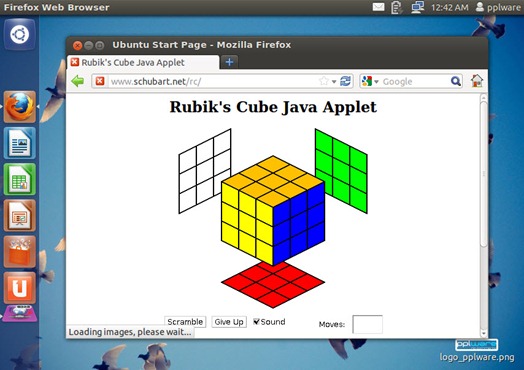The image size is (524, 370).
Task: Open LibreOffice Calc from the launcher
Action: point(20,179)
